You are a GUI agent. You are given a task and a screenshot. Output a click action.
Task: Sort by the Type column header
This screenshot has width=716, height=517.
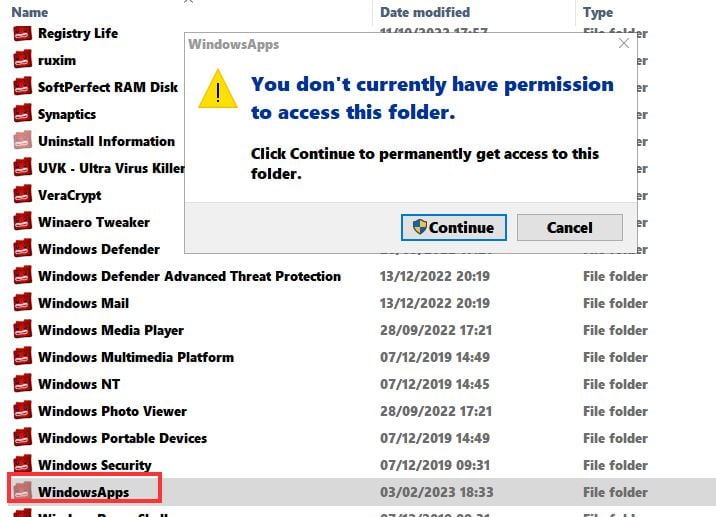point(598,12)
